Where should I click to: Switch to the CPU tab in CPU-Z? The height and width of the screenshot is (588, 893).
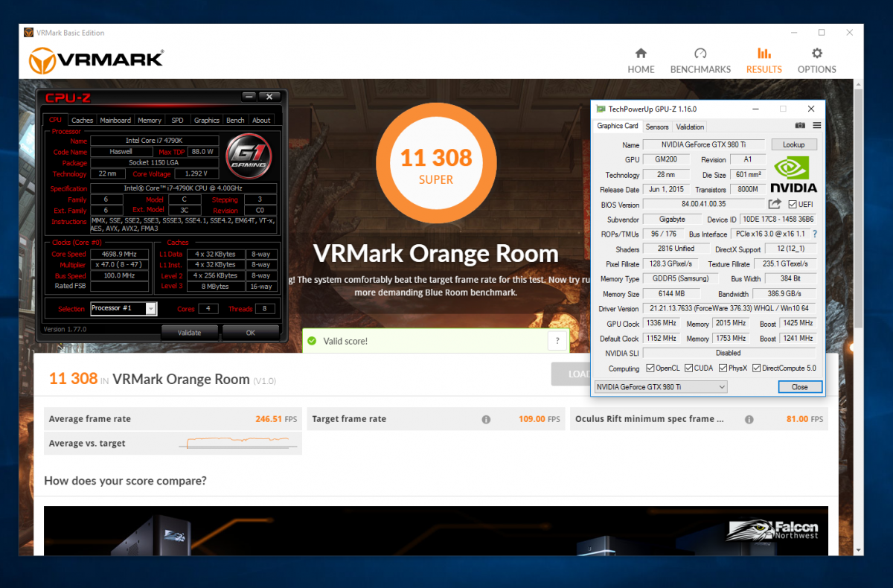click(x=55, y=120)
